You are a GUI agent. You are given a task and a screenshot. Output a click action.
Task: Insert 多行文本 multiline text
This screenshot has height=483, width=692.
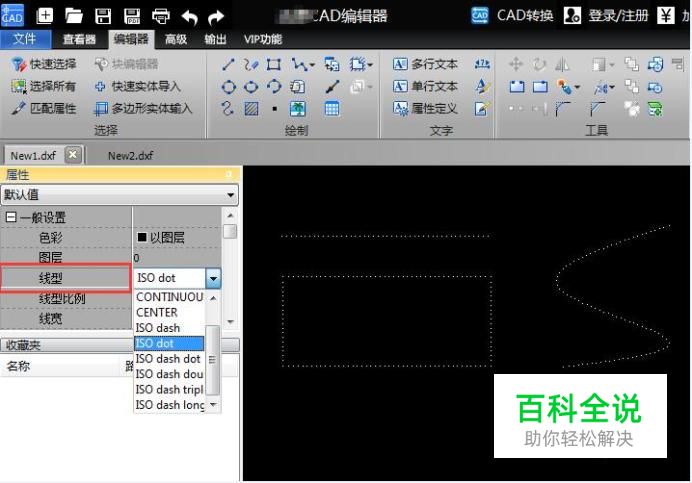tap(425, 64)
